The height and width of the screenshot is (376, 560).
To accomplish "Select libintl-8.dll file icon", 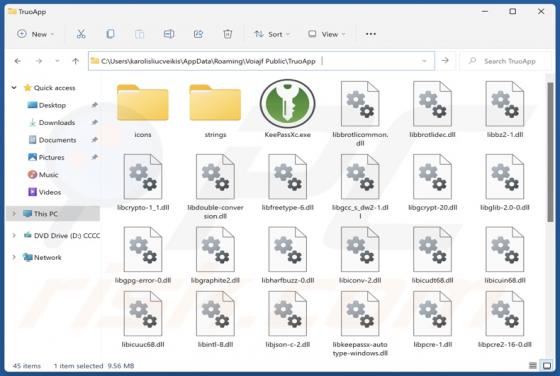I will point(215,314).
